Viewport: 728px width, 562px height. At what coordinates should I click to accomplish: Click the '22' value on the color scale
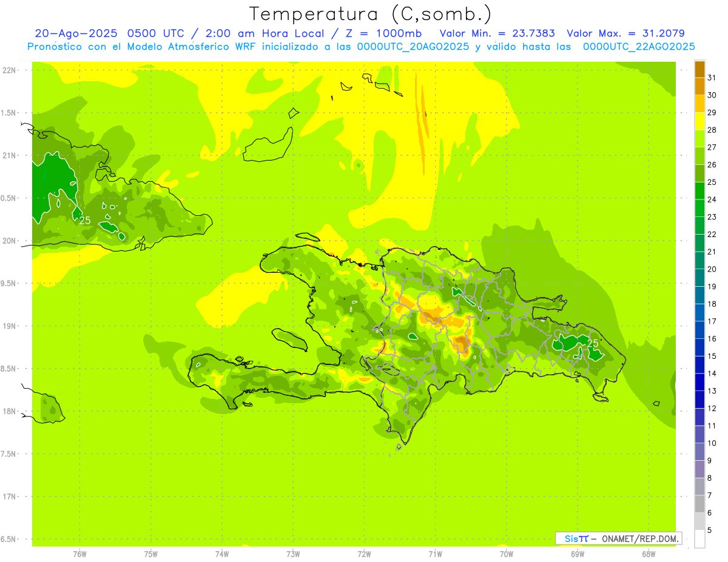click(712, 234)
